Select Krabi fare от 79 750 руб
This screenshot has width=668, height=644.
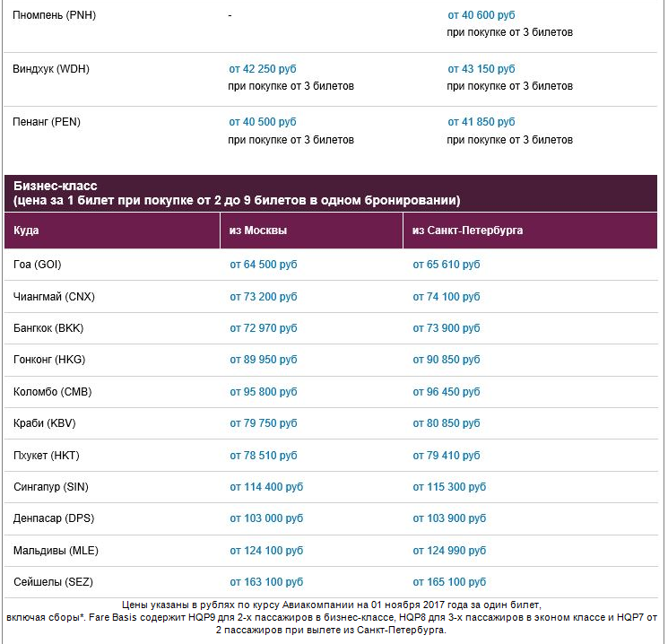pos(264,423)
